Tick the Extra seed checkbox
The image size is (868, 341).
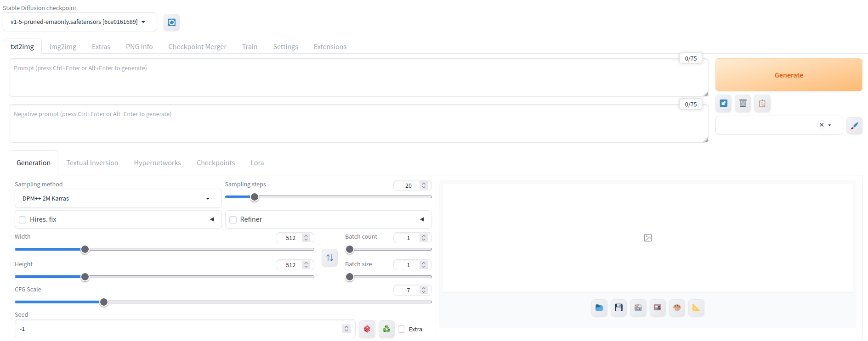tap(402, 329)
